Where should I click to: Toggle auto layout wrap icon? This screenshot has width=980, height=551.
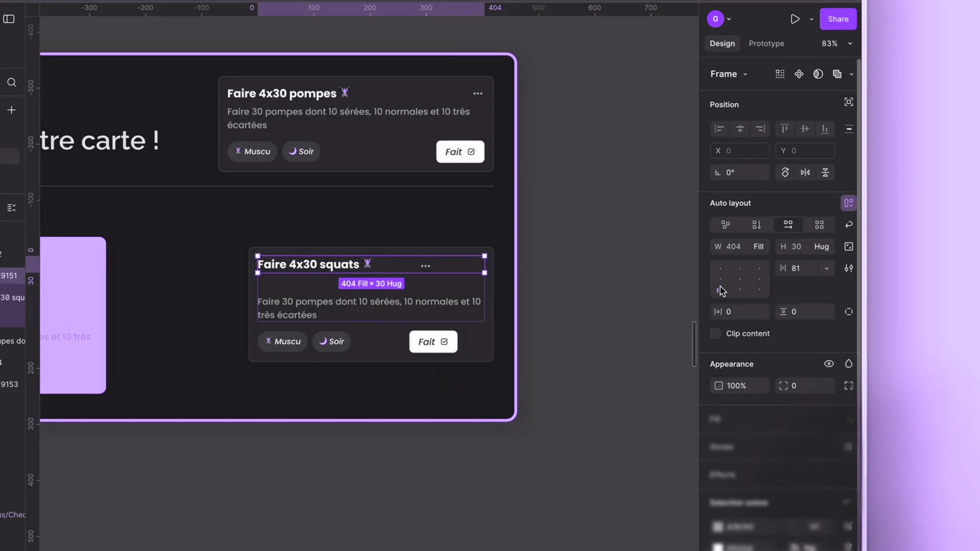pos(849,225)
